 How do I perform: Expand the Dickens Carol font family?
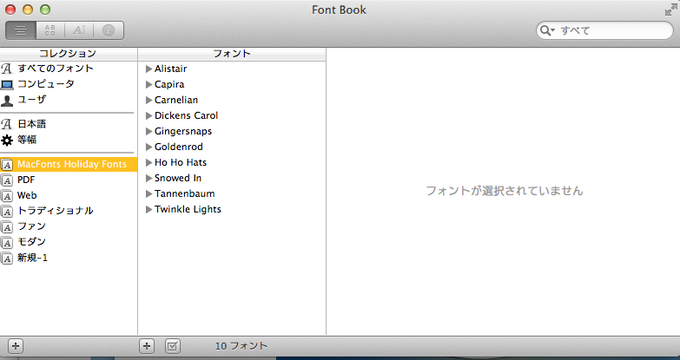149,116
